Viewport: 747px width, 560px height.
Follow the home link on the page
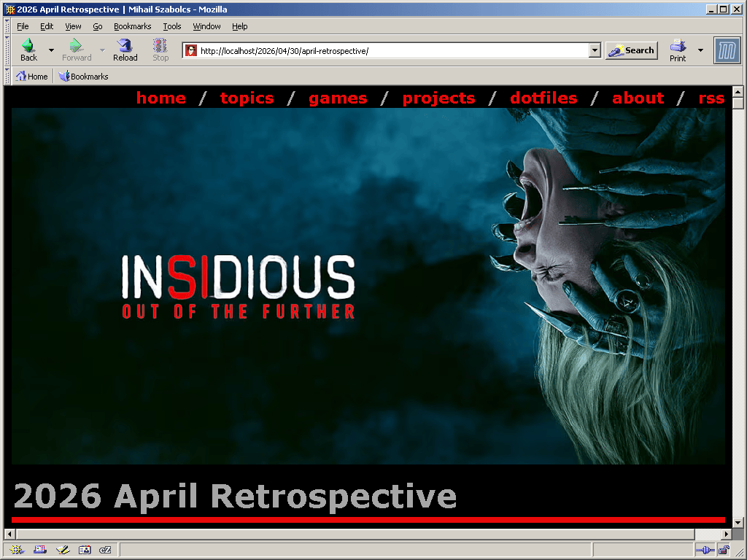[161, 98]
